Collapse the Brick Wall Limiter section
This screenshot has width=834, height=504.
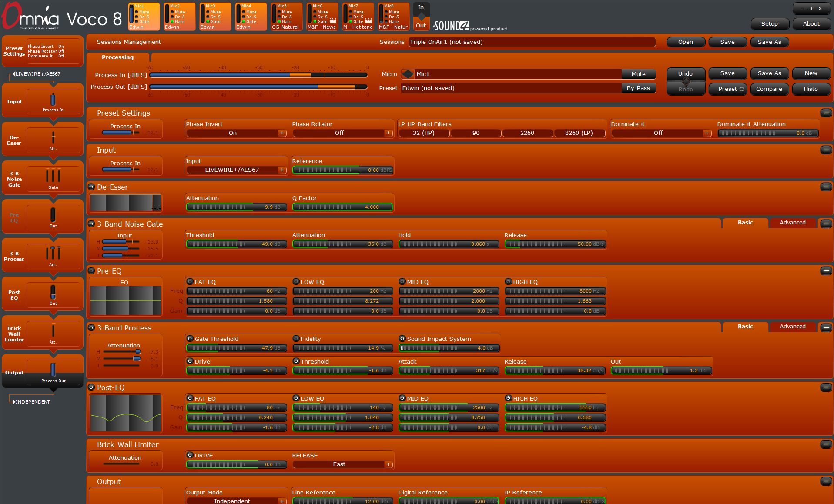(826, 444)
